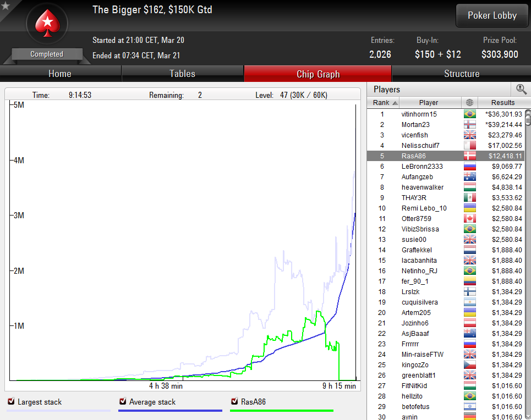
Task: Click the Brazil flag beside hellzito
Action: [x=470, y=396]
